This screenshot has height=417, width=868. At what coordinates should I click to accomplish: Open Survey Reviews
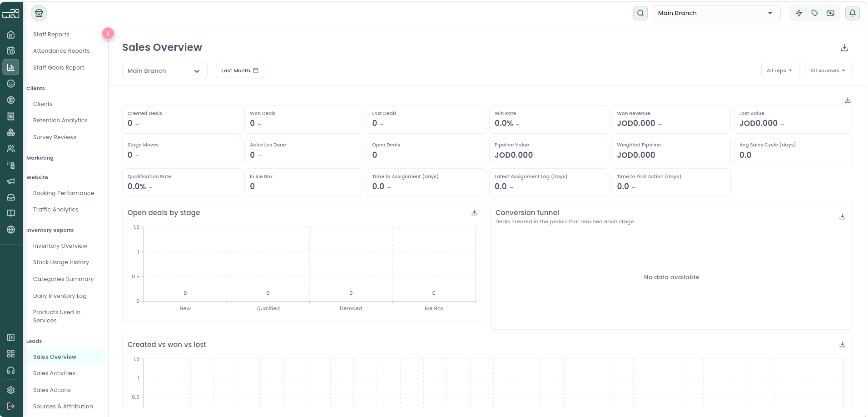pyautogui.click(x=55, y=137)
